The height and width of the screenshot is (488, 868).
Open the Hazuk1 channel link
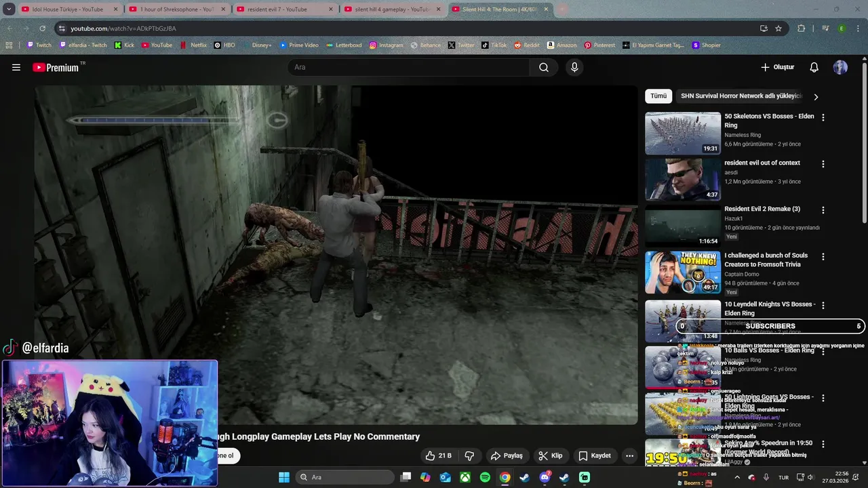[734, 219]
